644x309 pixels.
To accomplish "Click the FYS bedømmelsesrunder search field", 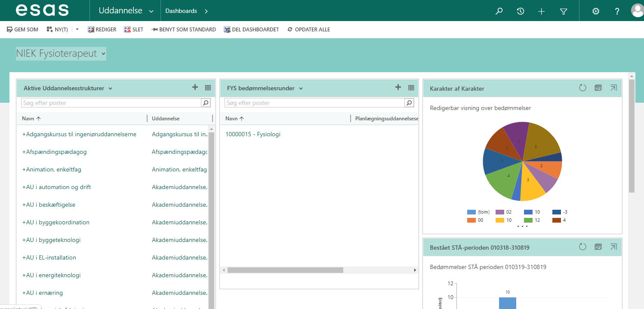I will [x=314, y=103].
